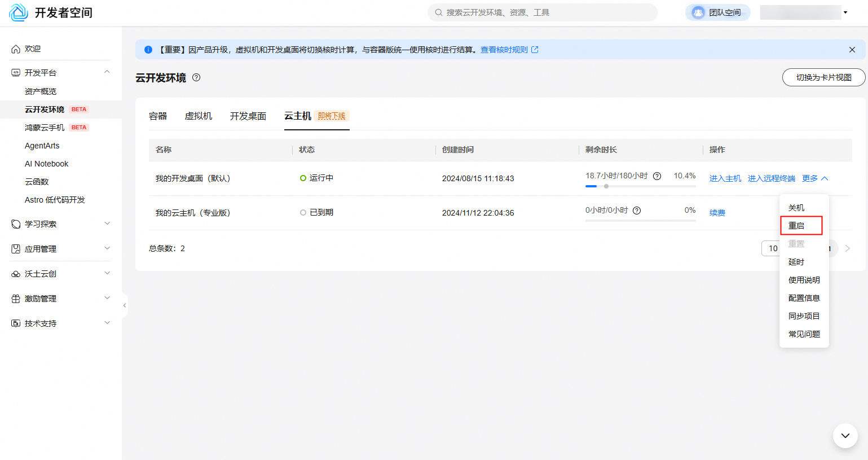Expand the 应用管理 section chevron
Image resolution: width=868 pixels, height=460 pixels.
click(107, 248)
